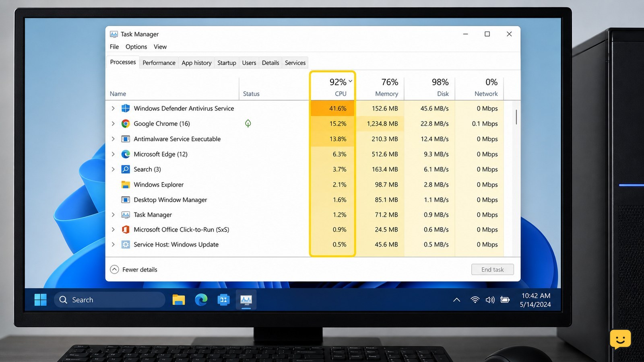Screen dimensions: 644x362
Task: Show hidden system tray icons
Action: coord(456,300)
